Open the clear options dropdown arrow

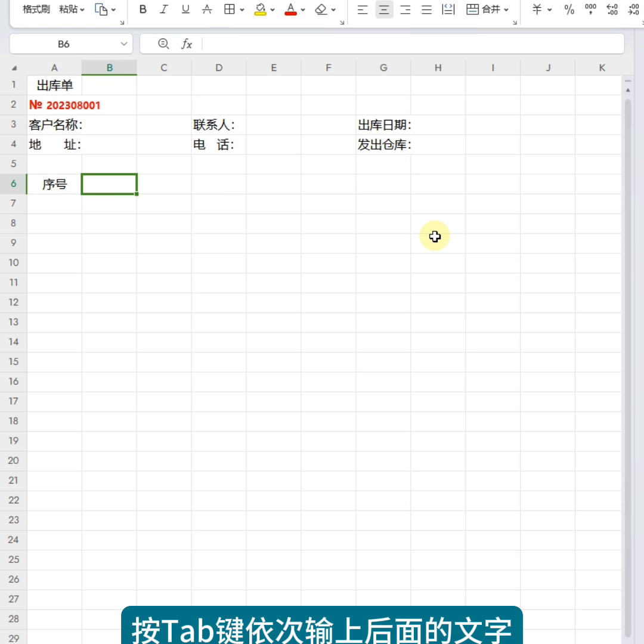333,10
